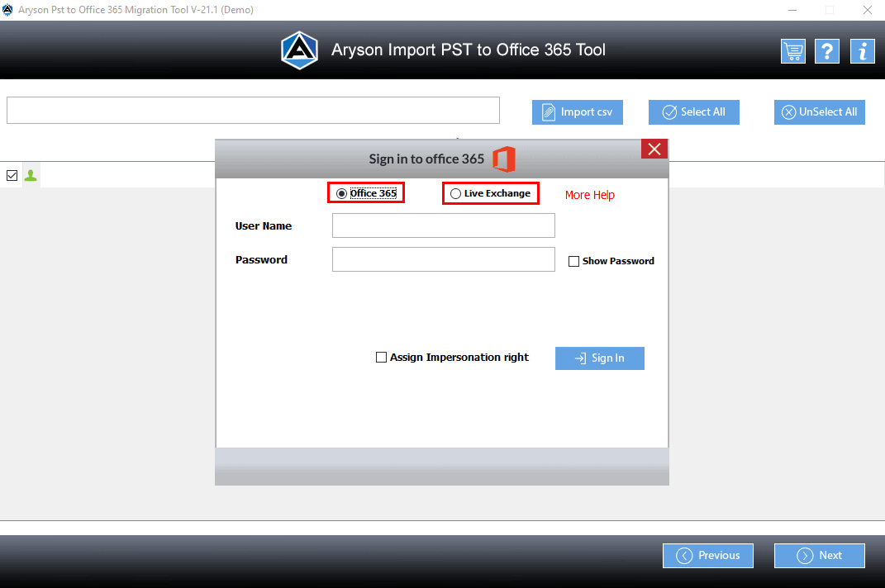Close the Aryson application window
Viewport: 885px width, 588px height.
tap(868, 10)
